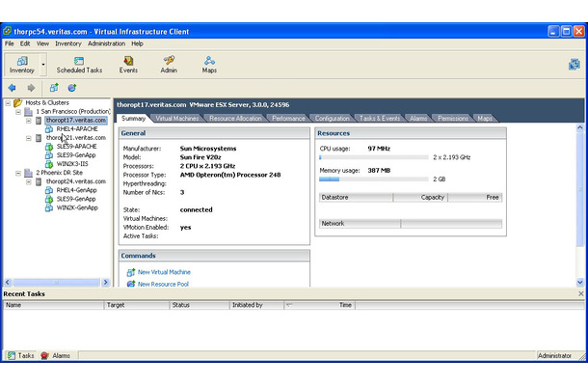
Task: Select the 2 Phoenix DR Site datacenter
Action: click(59, 173)
